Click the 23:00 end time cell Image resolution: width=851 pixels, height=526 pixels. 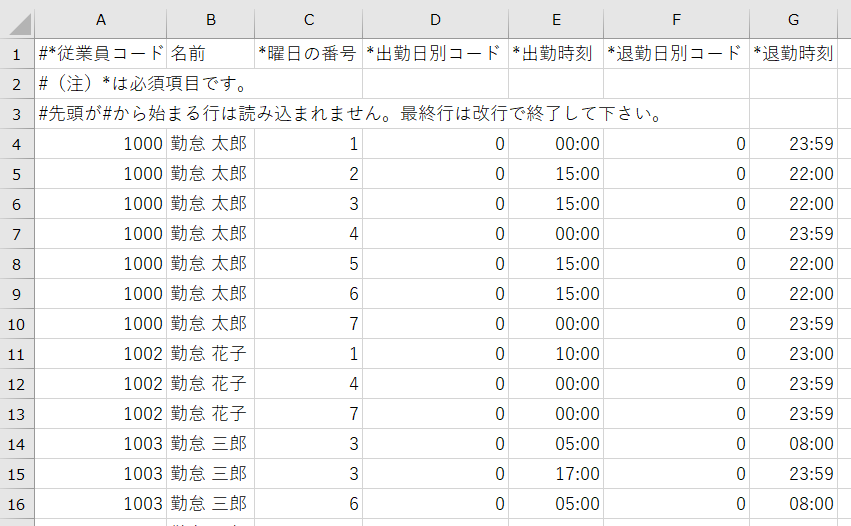pos(793,354)
